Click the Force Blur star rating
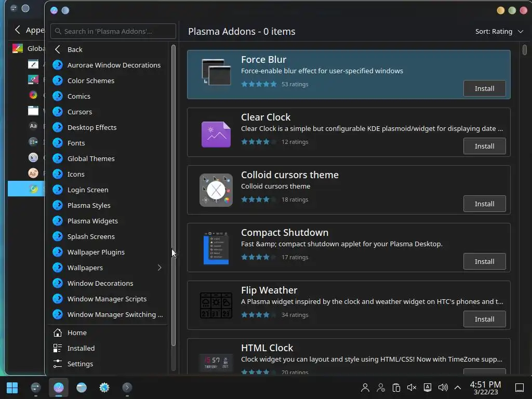Viewport: 532px width, 399px height. [259, 84]
